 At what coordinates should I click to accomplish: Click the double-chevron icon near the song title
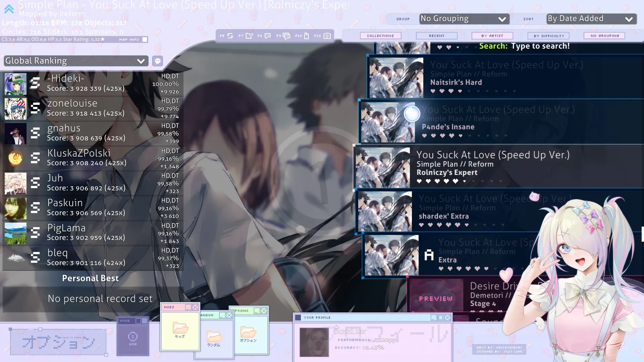pos(9,9)
